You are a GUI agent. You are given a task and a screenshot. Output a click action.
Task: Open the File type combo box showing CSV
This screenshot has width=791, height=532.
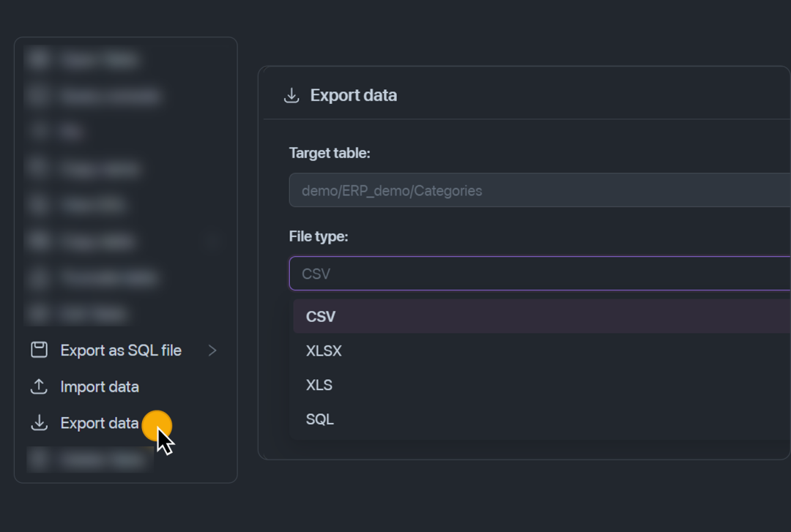tap(539, 274)
